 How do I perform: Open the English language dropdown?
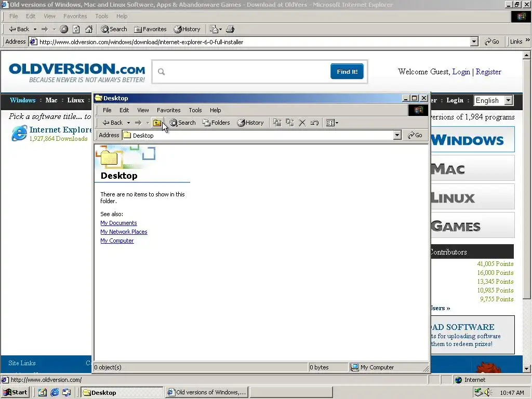[494, 100]
